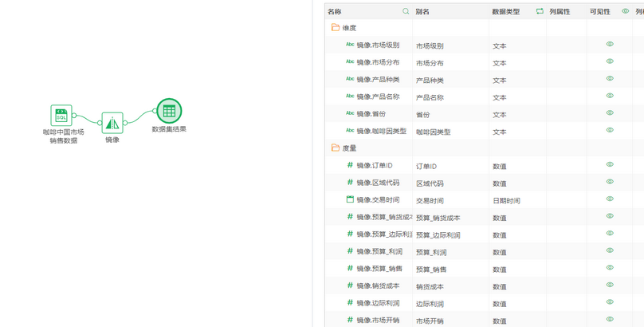Viewport: 644px width, 327px height.
Task: Toggle visibility of 省份 column
Action: coord(610,113)
